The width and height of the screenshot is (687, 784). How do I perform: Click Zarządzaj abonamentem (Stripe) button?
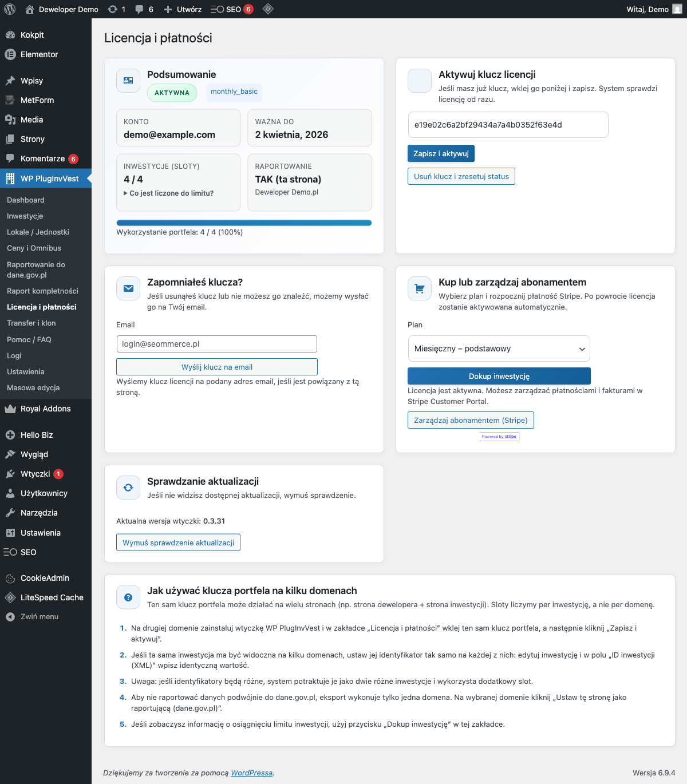pos(471,420)
